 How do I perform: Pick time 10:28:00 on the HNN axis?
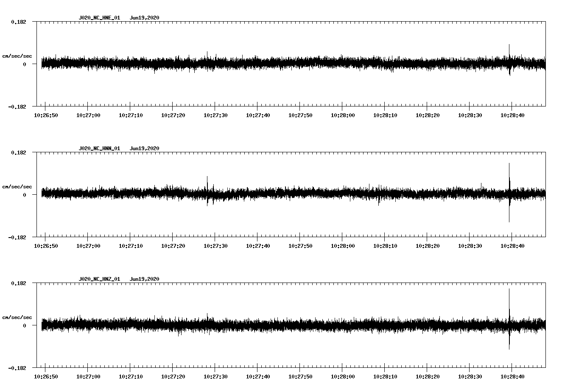(x=343, y=246)
